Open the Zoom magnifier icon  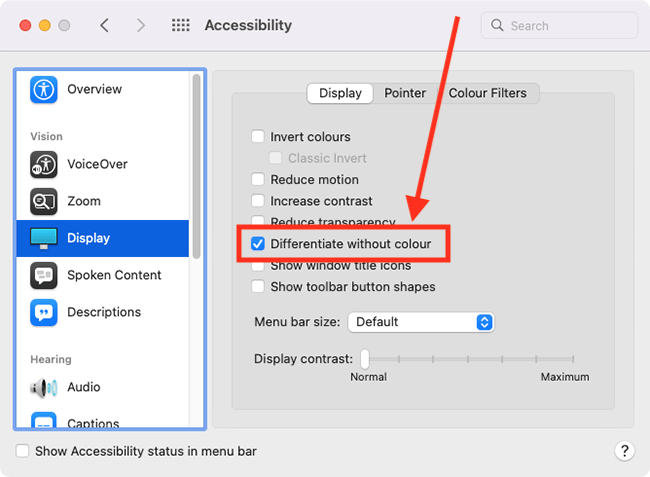[x=44, y=201]
